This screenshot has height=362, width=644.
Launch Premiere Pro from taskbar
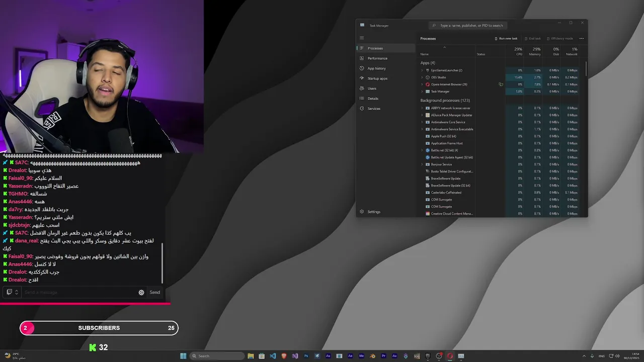pos(383,356)
